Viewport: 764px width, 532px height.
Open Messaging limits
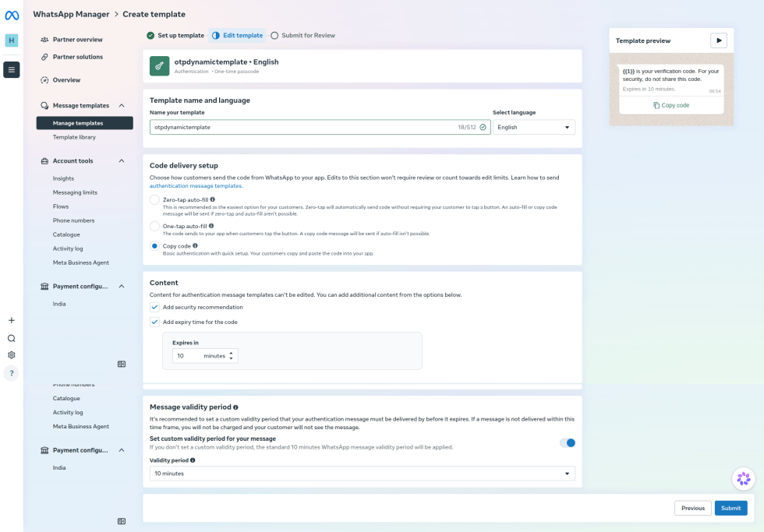tap(75, 192)
